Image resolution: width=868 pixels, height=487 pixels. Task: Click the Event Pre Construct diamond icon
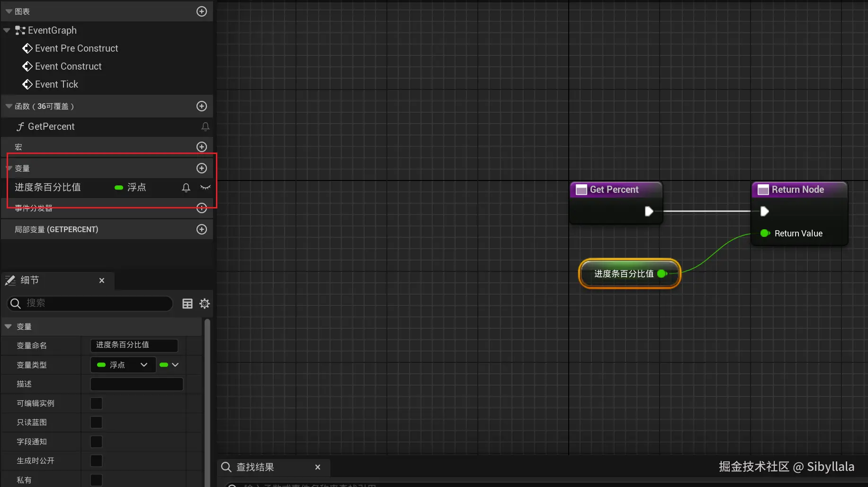coord(27,48)
